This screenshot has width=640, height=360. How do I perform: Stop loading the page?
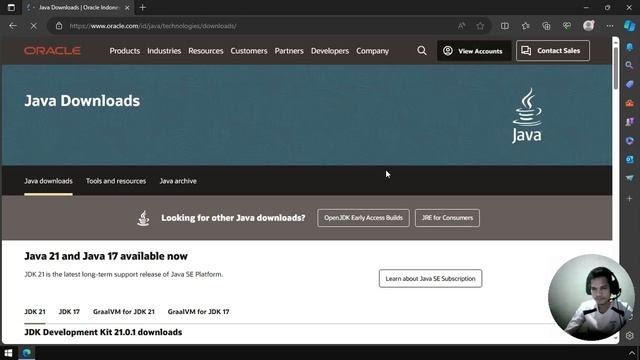click(x=33, y=26)
